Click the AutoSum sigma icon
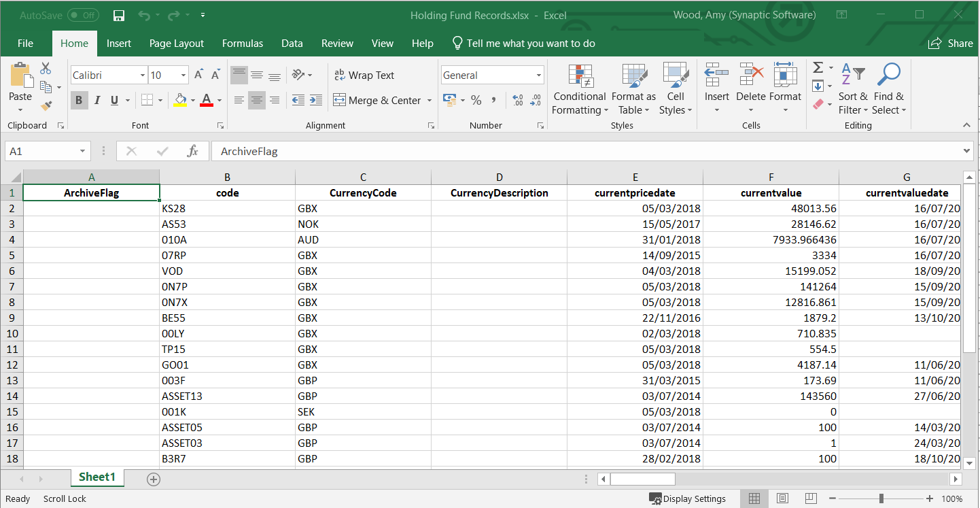 coord(818,68)
